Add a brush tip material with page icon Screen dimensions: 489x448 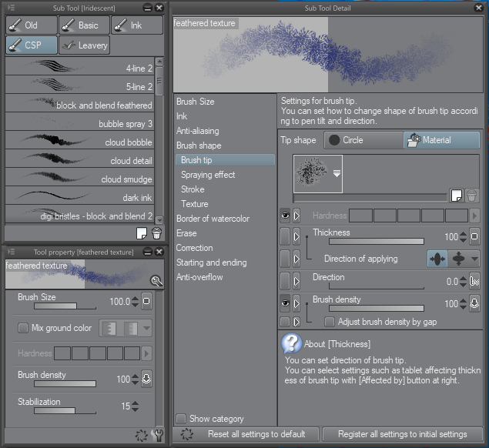click(457, 196)
